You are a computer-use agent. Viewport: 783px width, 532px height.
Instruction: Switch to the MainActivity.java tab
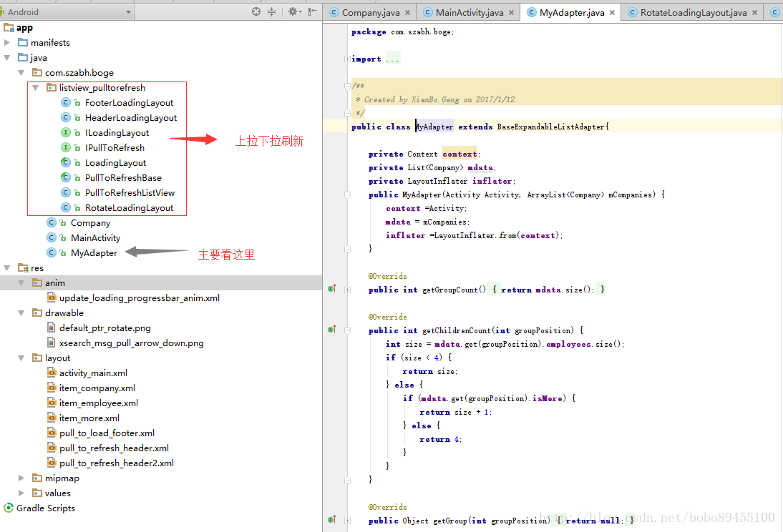470,12
